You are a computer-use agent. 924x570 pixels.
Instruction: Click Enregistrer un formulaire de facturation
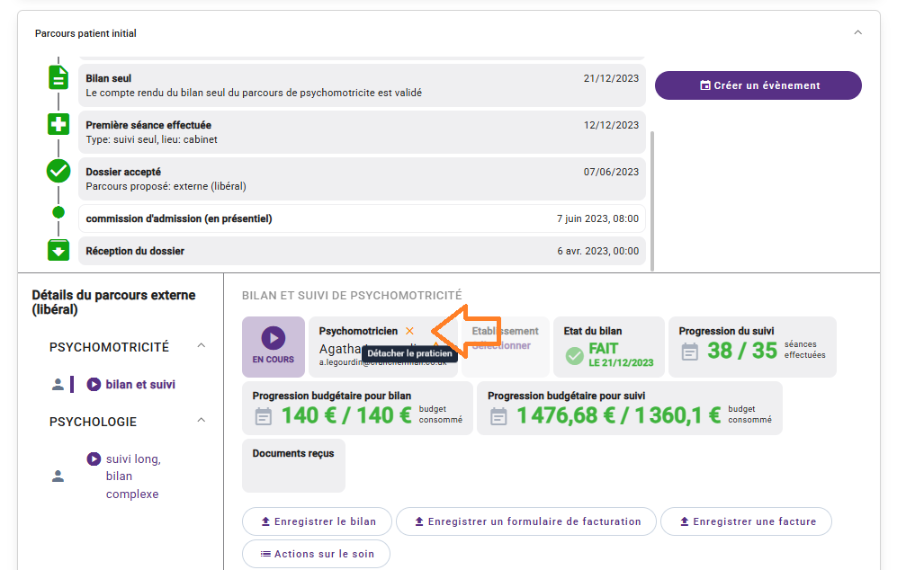[525, 521]
